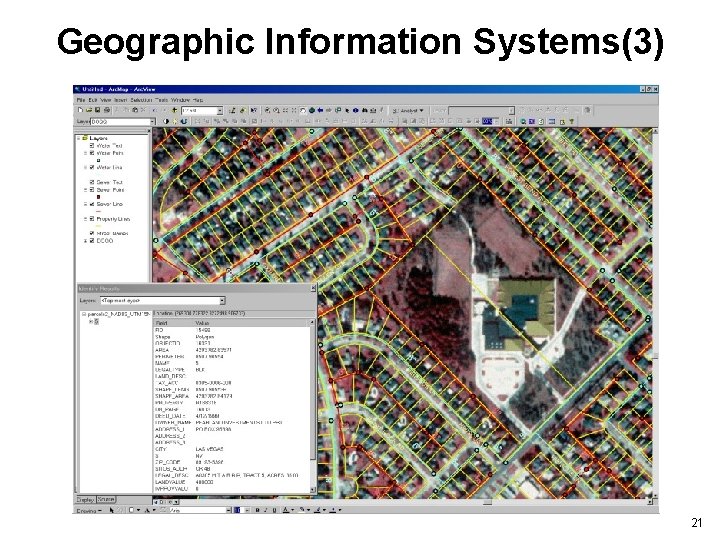The image size is (720, 540).
Task: Open the Spatial Analyst dropdown menu
Action: pos(409,111)
